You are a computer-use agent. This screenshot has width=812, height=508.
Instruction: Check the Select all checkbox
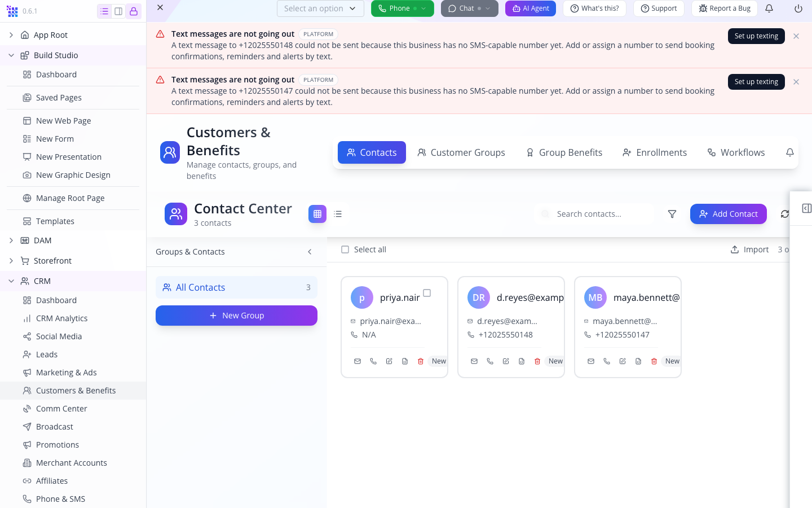click(345, 249)
